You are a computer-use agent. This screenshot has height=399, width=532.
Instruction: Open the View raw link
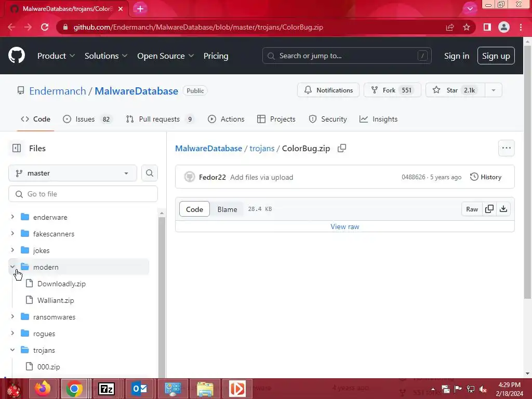[345, 227]
